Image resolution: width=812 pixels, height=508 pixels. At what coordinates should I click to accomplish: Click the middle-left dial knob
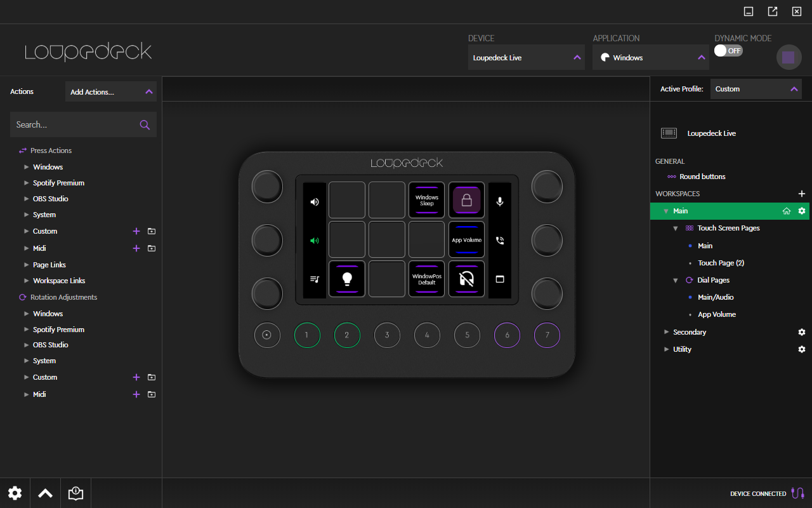(267, 240)
